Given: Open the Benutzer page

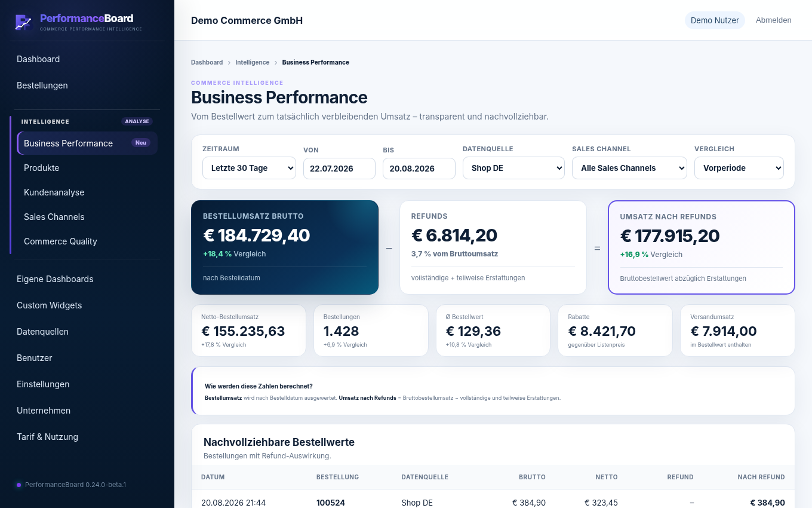Looking at the screenshot, I should click(x=87, y=358).
